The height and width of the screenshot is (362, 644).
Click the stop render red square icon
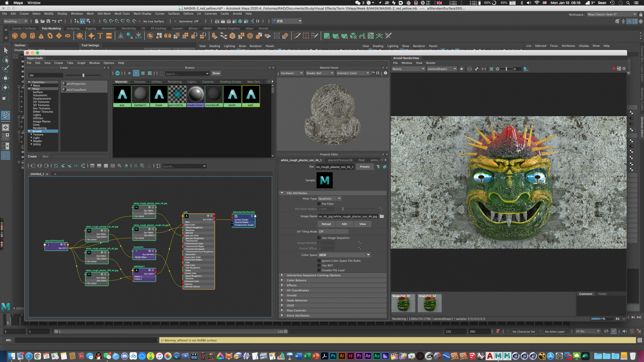(614, 69)
